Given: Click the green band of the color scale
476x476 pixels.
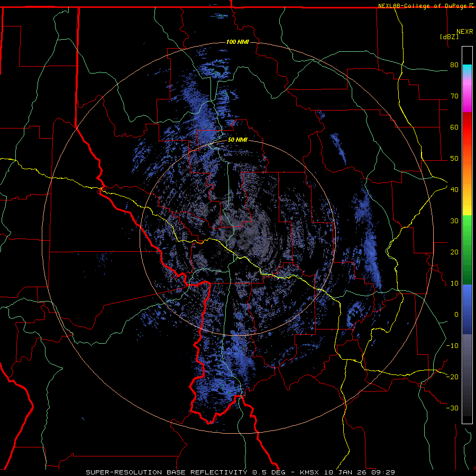Looking at the screenshot, I should (467, 250).
